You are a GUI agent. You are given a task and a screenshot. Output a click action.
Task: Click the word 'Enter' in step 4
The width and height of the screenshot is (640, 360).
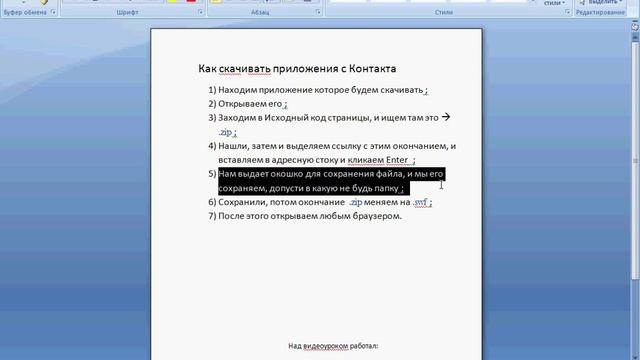click(x=397, y=160)
